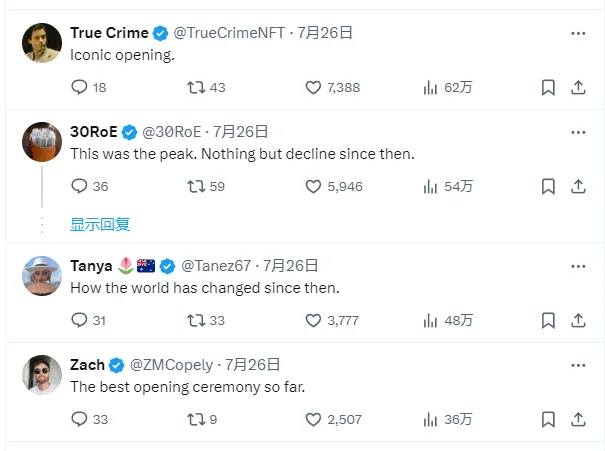Like True Crime's 'Iconic opening.' tweet
Viewport: 605px width, 451px height.
click(314, 88)
